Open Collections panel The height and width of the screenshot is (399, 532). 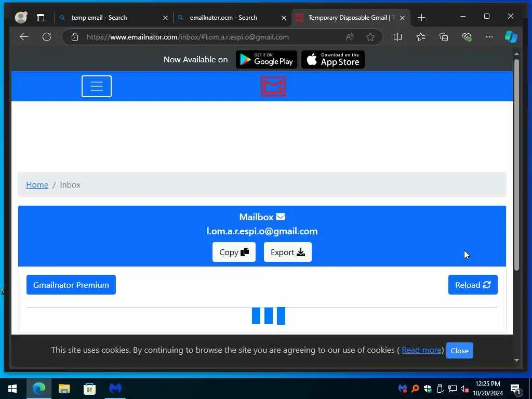444,37
